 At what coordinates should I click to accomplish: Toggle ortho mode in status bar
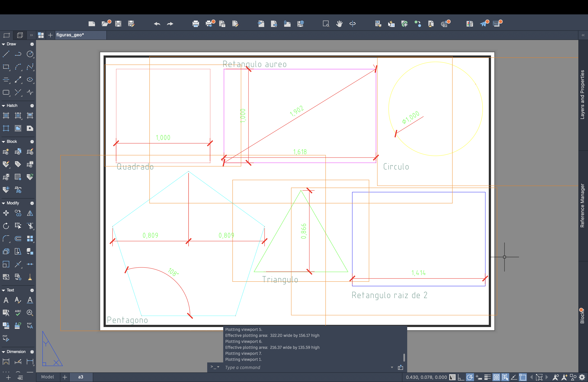pos(461,377)
